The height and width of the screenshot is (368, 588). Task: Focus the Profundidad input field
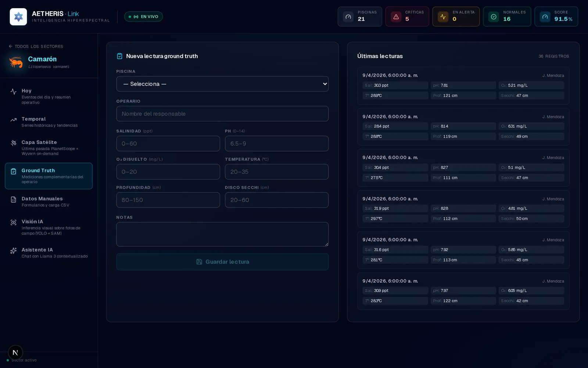(168, 200)
